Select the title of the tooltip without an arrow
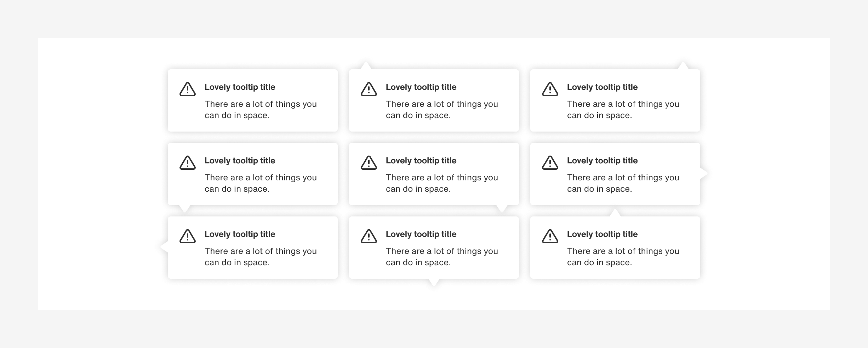 tap(240, 87)
